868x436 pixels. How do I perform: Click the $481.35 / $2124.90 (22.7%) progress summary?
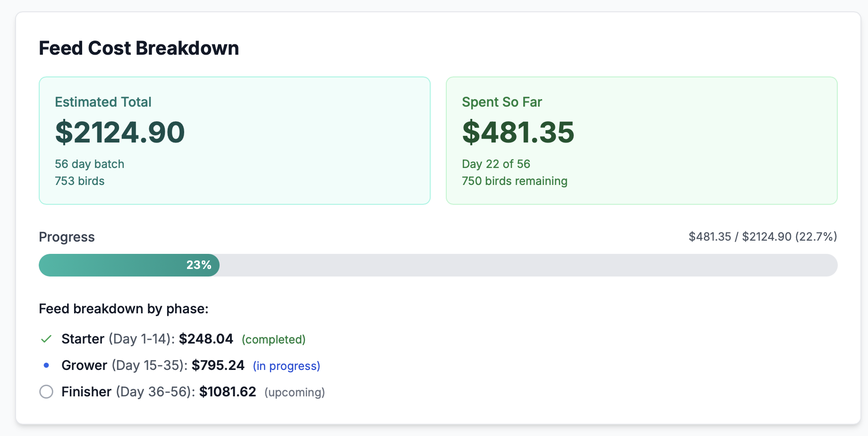[x=762, y=236]
